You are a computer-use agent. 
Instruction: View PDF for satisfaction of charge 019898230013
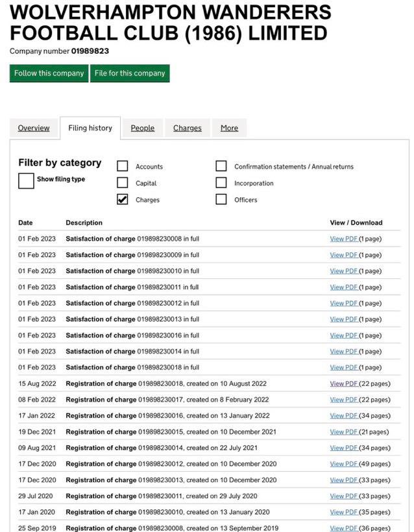point(344,319)
